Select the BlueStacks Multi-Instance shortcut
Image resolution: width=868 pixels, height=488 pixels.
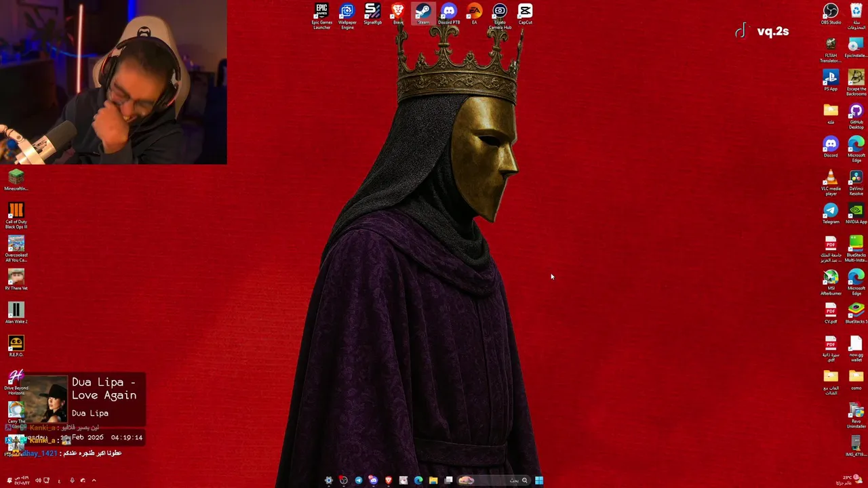(x=856, y=249)
